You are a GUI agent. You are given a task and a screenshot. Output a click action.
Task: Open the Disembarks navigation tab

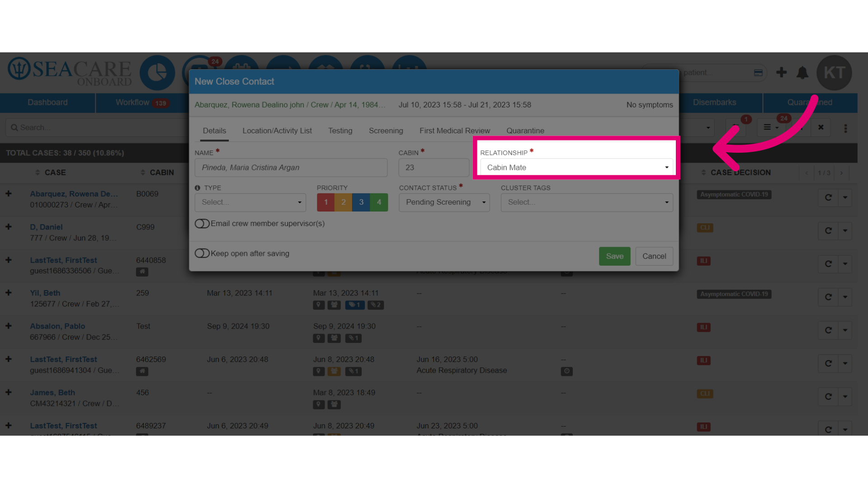(714, 103)
